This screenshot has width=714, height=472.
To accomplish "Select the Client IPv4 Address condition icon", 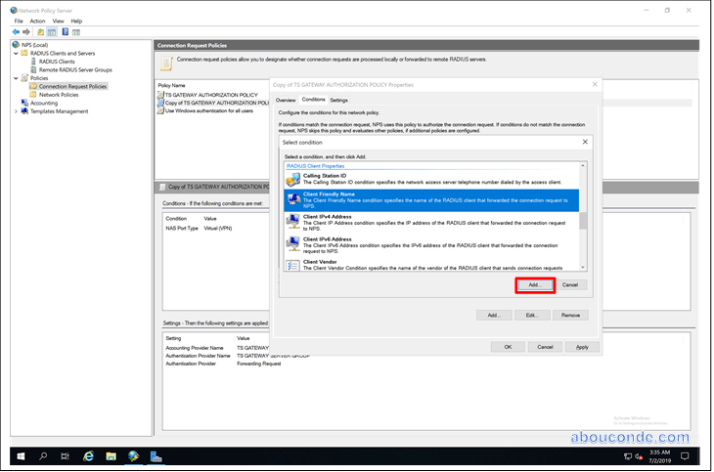I will pyautogui.click(x=292, y=220).
